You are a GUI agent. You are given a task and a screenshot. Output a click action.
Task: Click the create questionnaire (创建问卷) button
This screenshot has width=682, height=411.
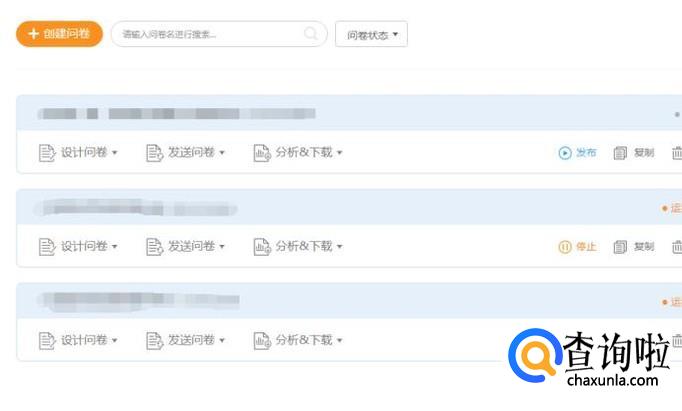click(59, 34)
